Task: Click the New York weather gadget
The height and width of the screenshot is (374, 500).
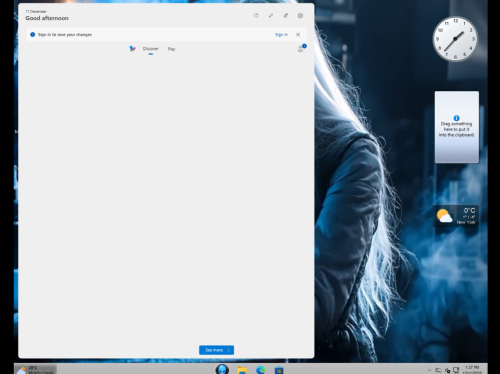Action: (456, 216)
